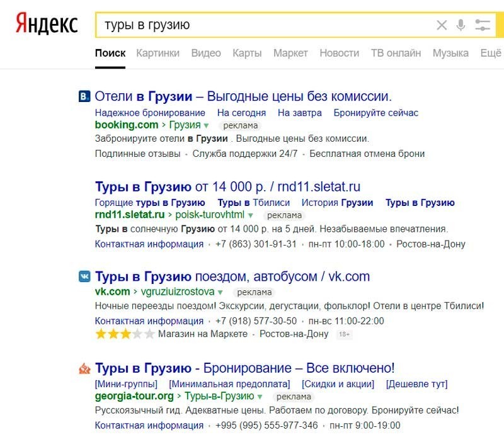Click the vk.com green URL

[x=113, y=292]
